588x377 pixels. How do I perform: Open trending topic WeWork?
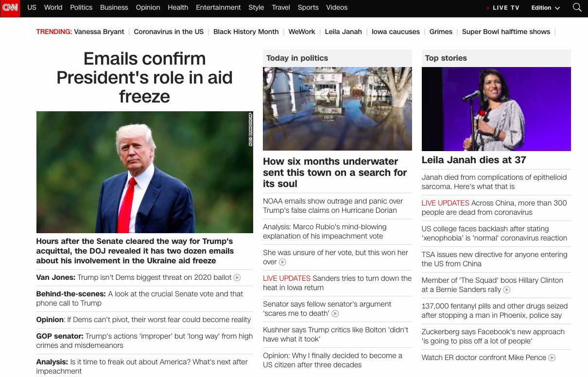click(302, 32)
